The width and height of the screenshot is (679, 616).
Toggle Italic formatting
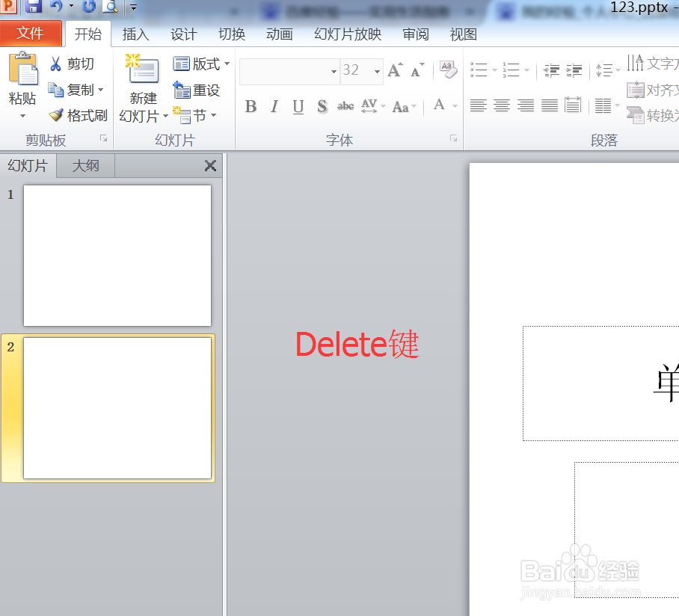(274, 106)
